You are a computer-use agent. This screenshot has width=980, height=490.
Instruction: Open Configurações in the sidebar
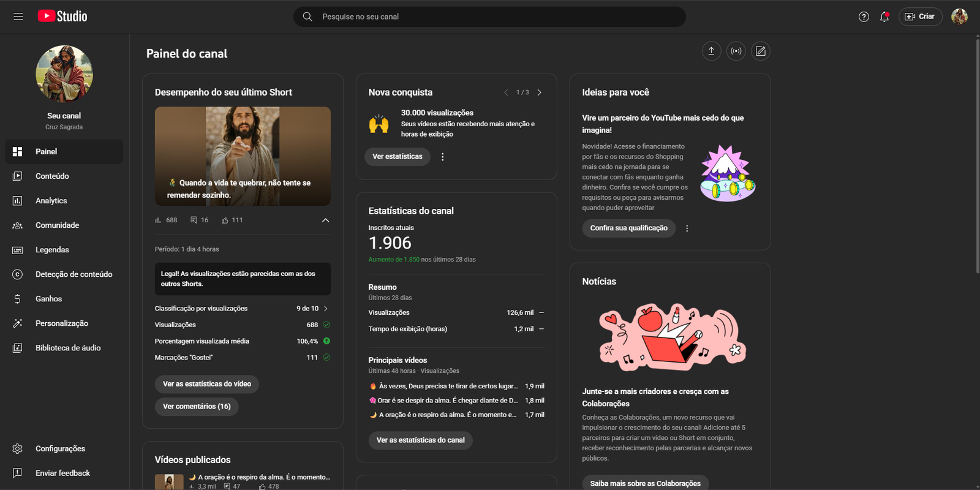[x=60, y=449]
